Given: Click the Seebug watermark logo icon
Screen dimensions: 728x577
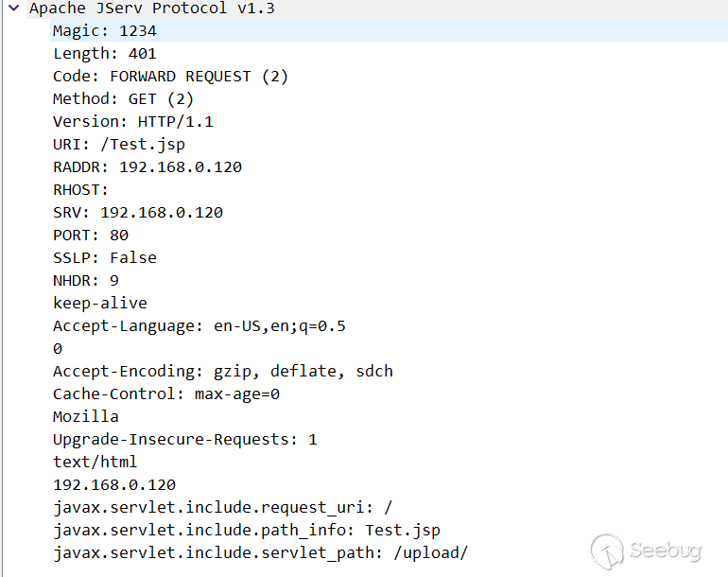Looking at the screenshot, I should 608,550.
